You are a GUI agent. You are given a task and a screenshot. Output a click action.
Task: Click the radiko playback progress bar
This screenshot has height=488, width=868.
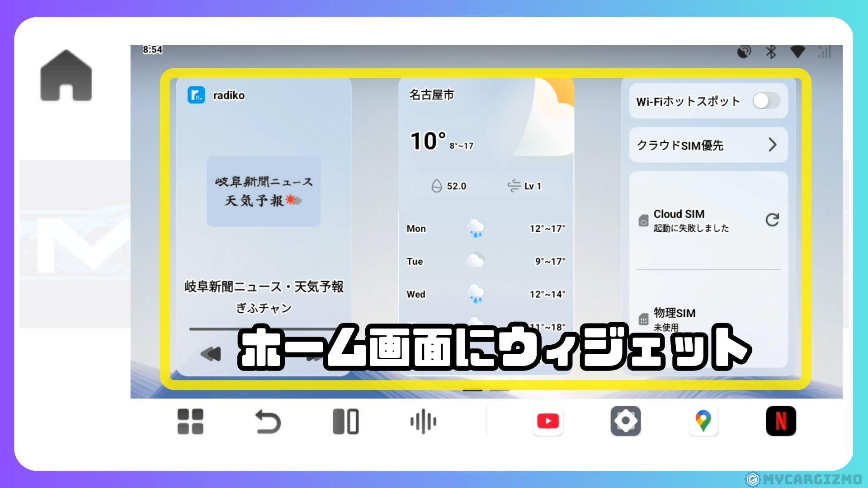pos(212,329)
